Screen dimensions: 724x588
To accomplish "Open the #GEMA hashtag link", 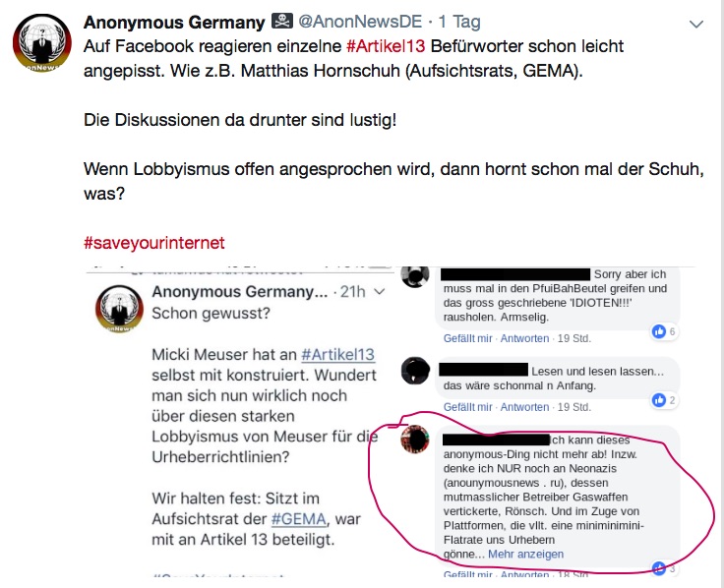I will [299, 519].
